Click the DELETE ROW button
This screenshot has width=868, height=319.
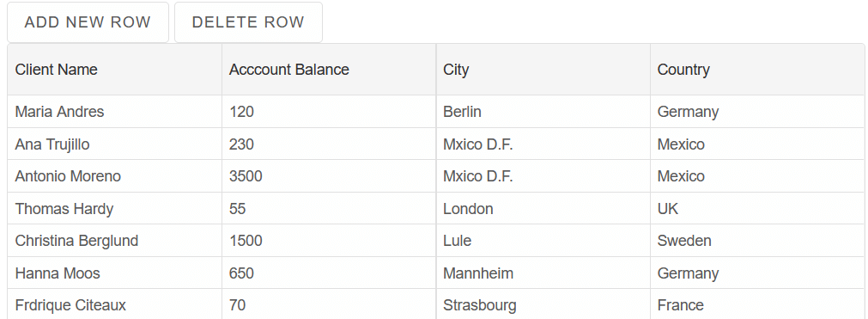point(248,22)
